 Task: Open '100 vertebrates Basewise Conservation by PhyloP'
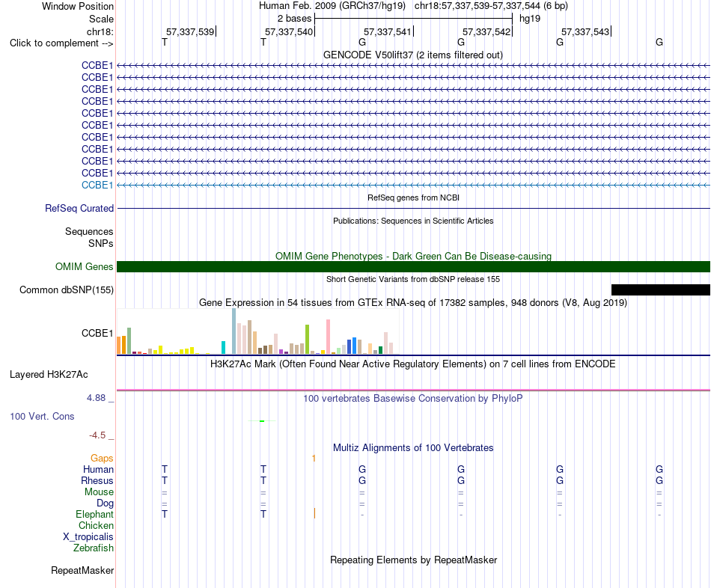(x=412, y=399)
